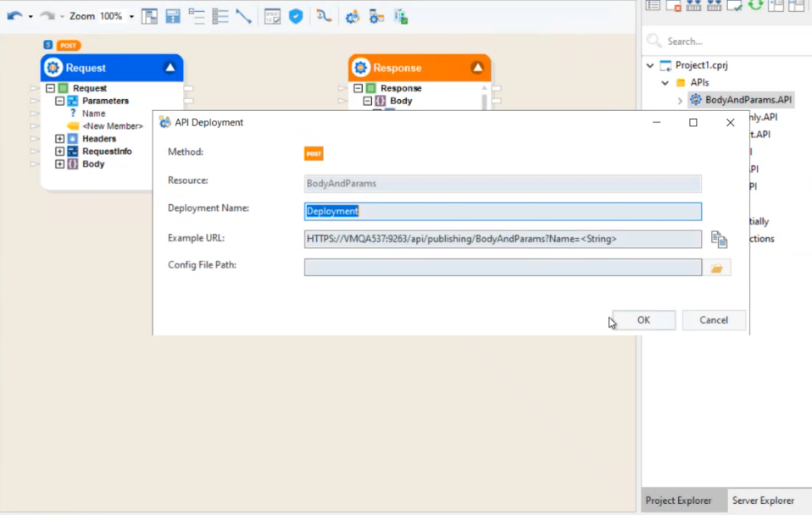Collapse the Request object with triangle button
812x515 pixels.
pos(170,67)
